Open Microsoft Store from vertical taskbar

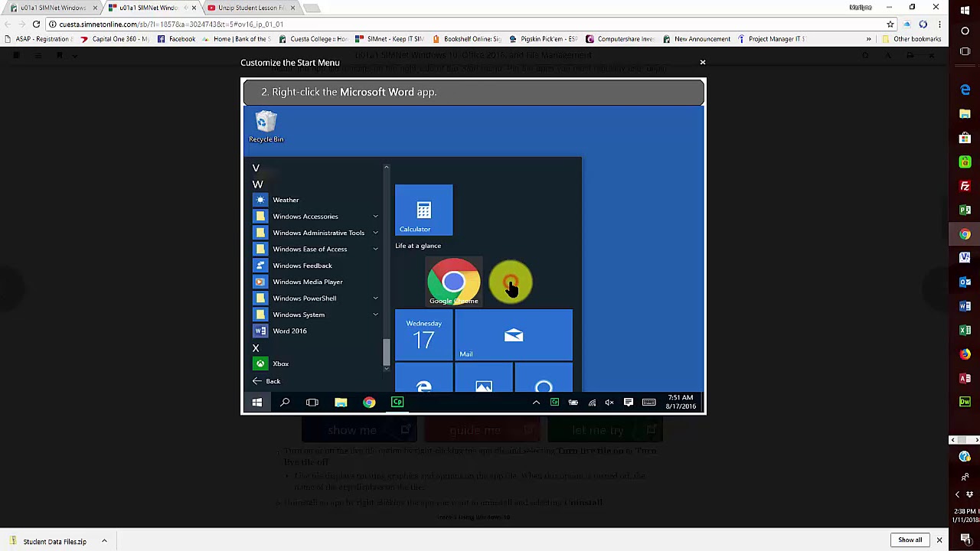965,139
